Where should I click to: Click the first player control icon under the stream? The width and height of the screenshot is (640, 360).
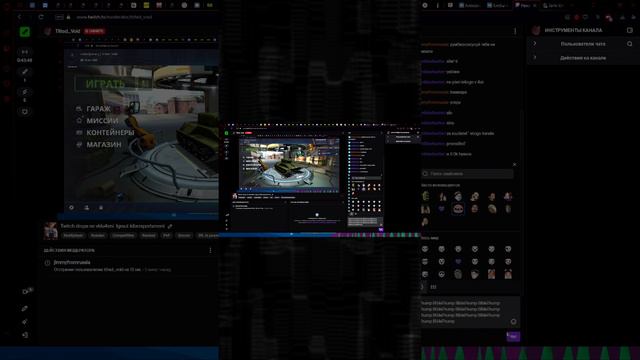pos(71,208)
